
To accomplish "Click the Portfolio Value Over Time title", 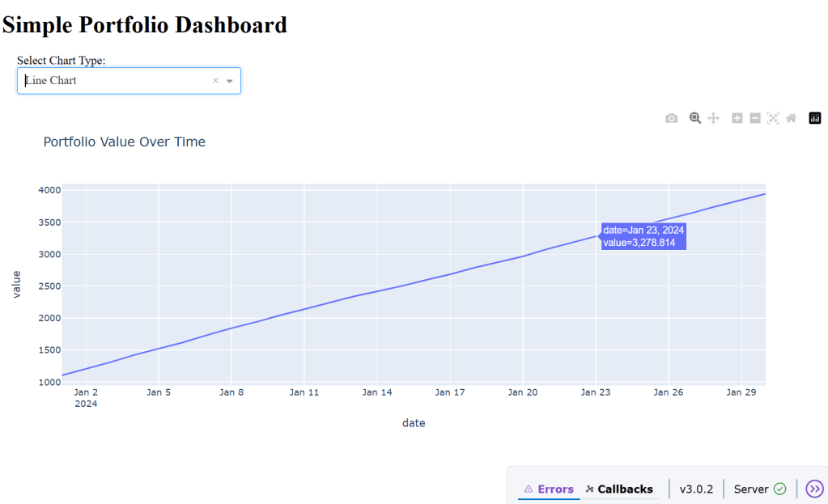I will click(125, 142).
